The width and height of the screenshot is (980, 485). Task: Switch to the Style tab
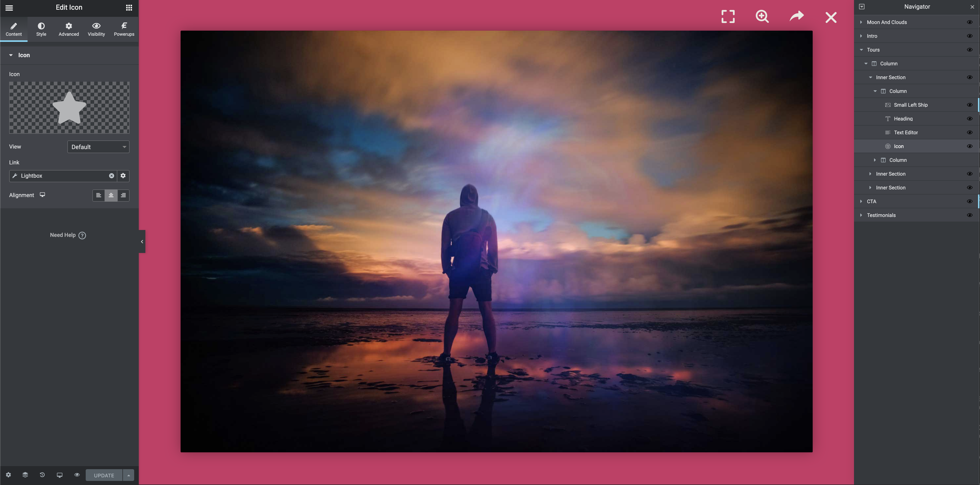(x=41, y=29)
